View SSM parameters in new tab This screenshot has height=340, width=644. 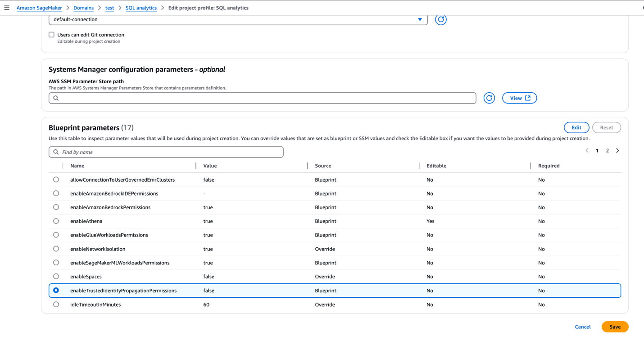click(x=519, y=98)
